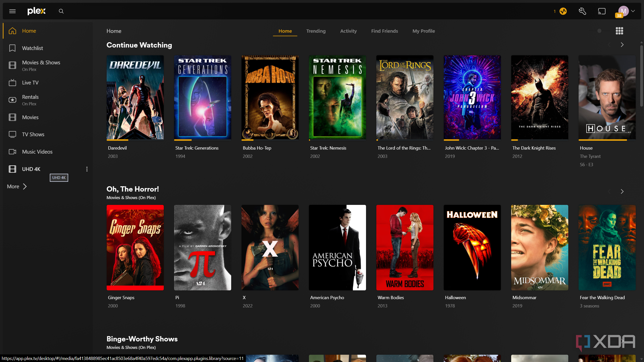
Task: Click the Cast screen icon
Action: (x=602, y=11)
